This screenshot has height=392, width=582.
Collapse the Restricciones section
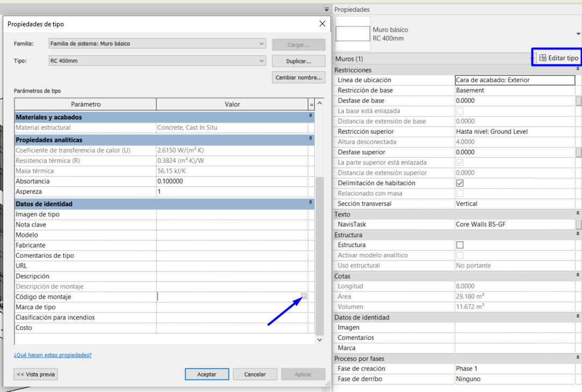[578, 69]
